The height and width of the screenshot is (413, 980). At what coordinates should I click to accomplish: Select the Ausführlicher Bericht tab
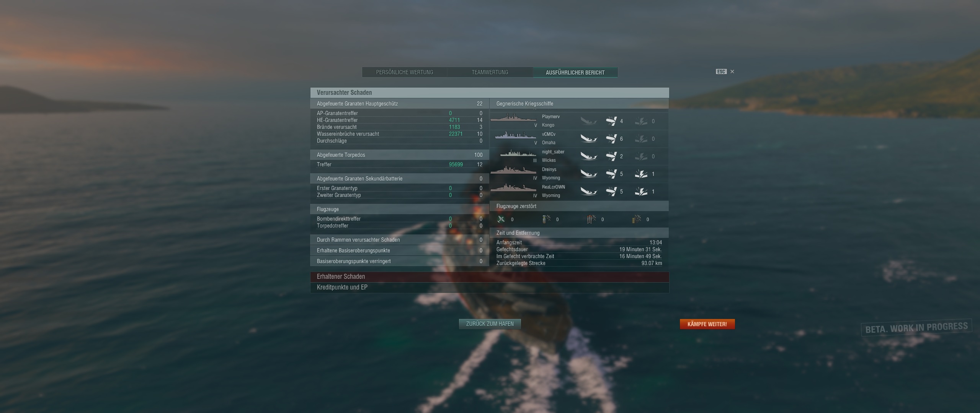click(575, 72)
